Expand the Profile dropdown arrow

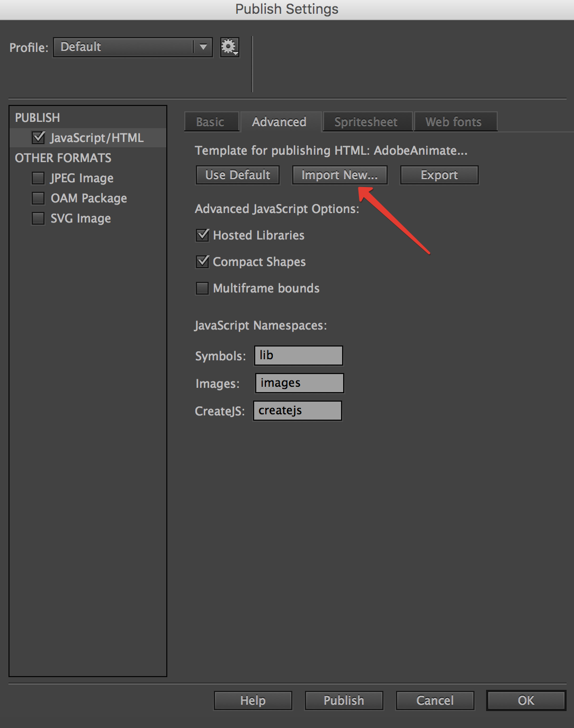[x=203, y=47]
